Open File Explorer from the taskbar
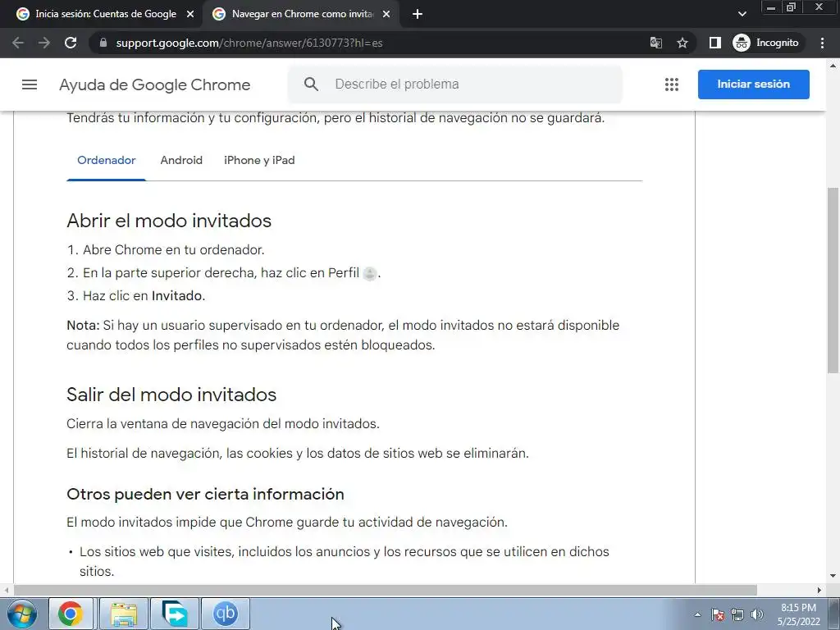 pos(124,614)
